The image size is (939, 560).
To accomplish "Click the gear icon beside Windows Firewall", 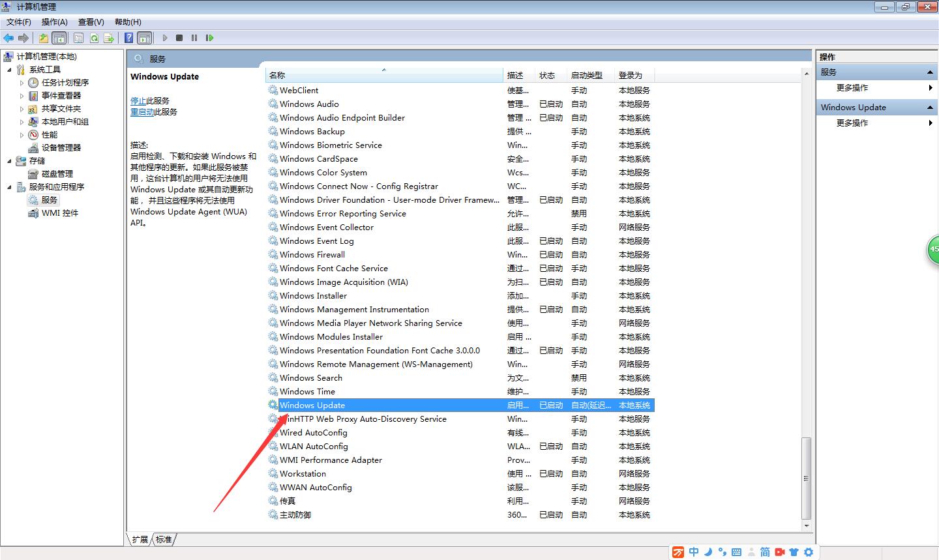I will click(273, 254).
